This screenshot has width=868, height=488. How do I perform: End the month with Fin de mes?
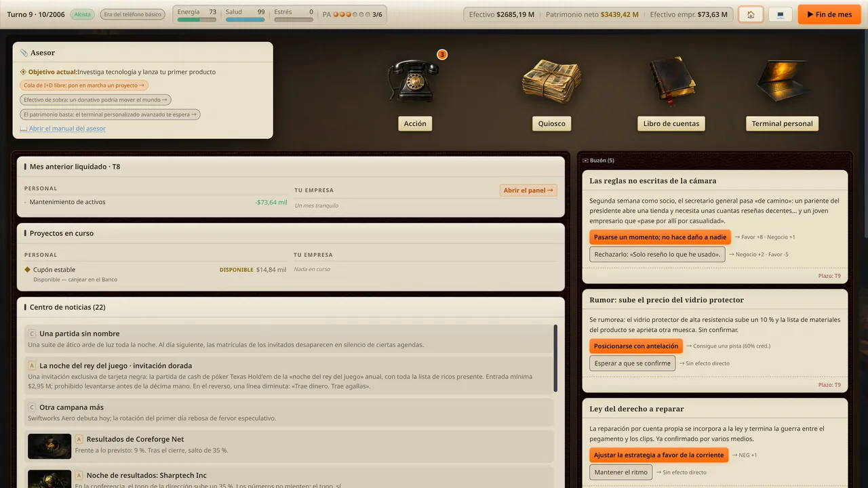click(x=829, y=14)
